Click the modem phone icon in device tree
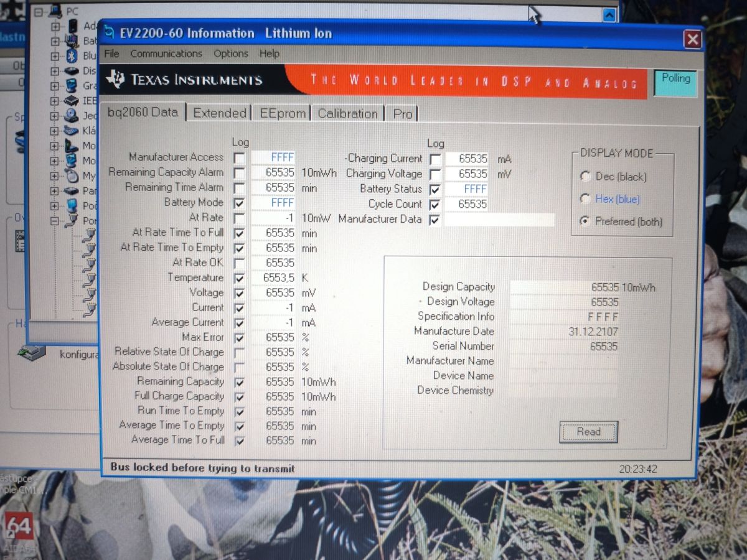The width and height of the screenshot is (747, 560). [x=72, y=146]
